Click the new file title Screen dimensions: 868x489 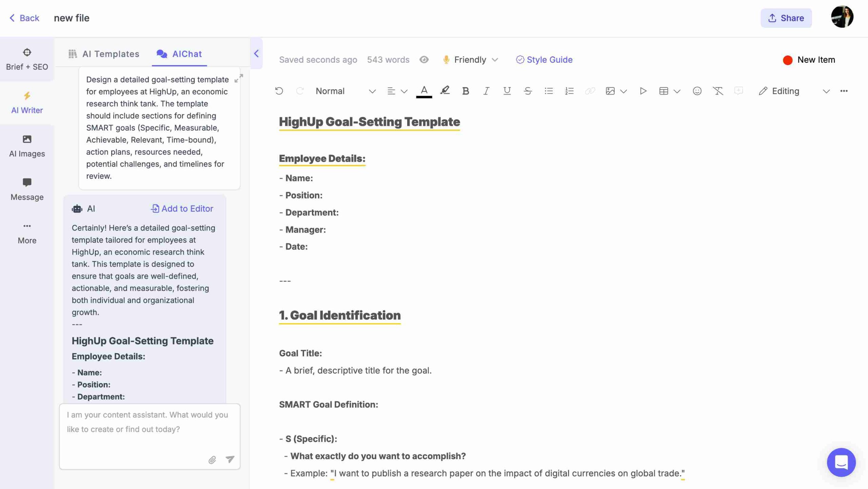pos(72,18)
